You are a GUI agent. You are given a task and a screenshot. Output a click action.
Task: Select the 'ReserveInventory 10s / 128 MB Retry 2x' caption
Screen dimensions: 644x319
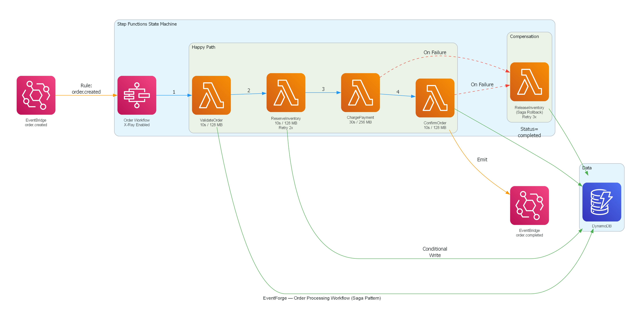(286, 123)
